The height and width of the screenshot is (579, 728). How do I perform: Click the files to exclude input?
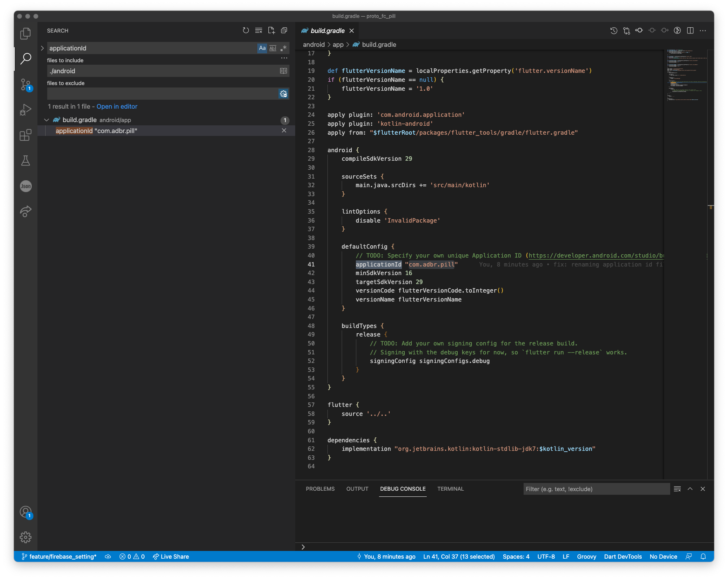163,94
